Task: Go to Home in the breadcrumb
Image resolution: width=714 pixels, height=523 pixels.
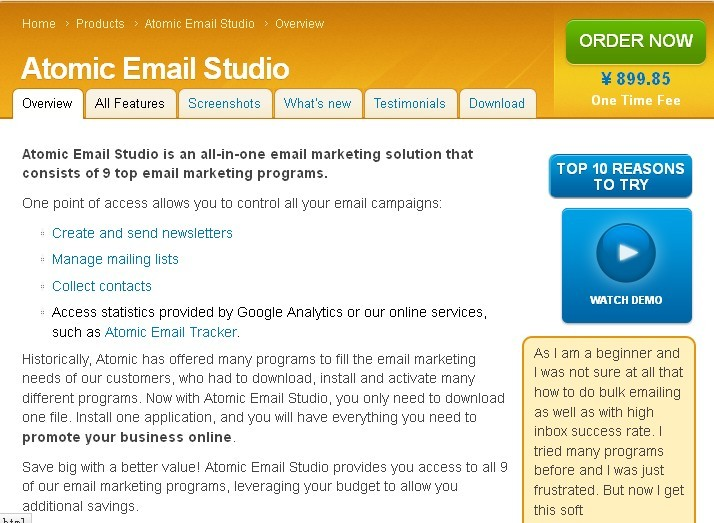Action: click(39, 24)
